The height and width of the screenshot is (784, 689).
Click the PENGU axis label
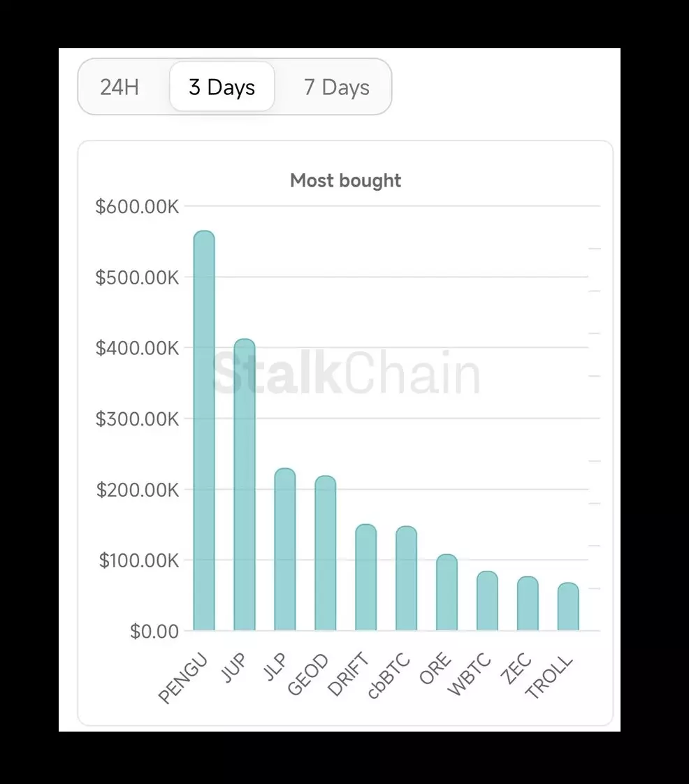point(184,678)
